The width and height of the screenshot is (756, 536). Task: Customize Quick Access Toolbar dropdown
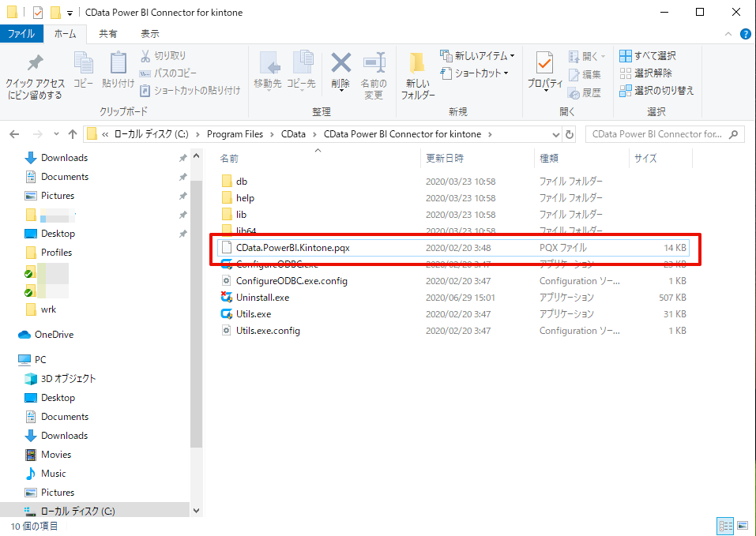click(x=70, y=13)
